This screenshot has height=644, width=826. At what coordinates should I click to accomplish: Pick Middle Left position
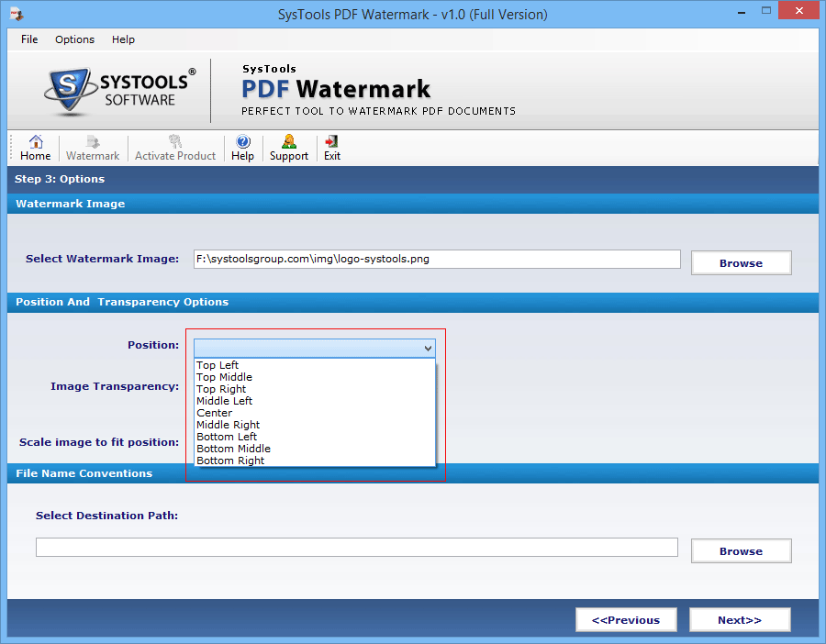pyautogui.click(x=315, y=401)
